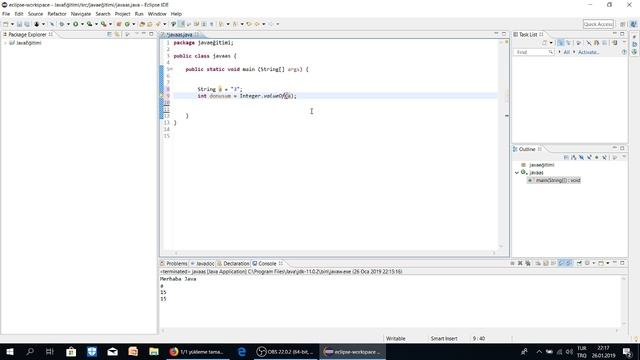Open the dropdown next to New icon

(x=12, y=24)
